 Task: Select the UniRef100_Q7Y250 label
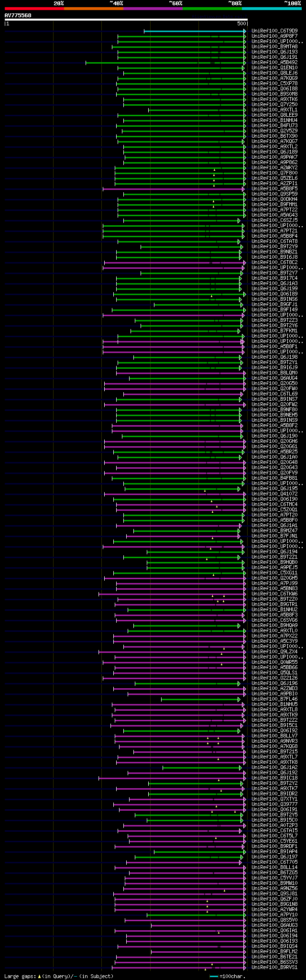[x=274, y=105]
